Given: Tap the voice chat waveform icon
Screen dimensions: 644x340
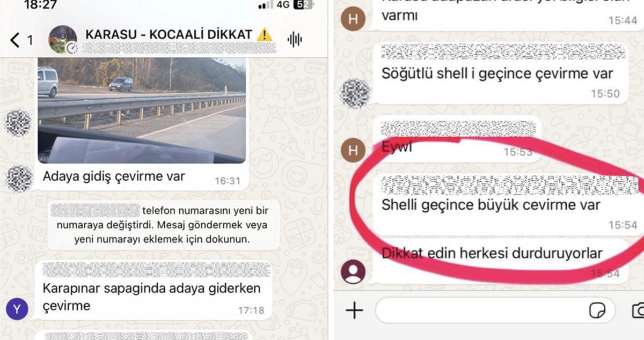Looking at the screenshot, I should click(x=295, y=39).
